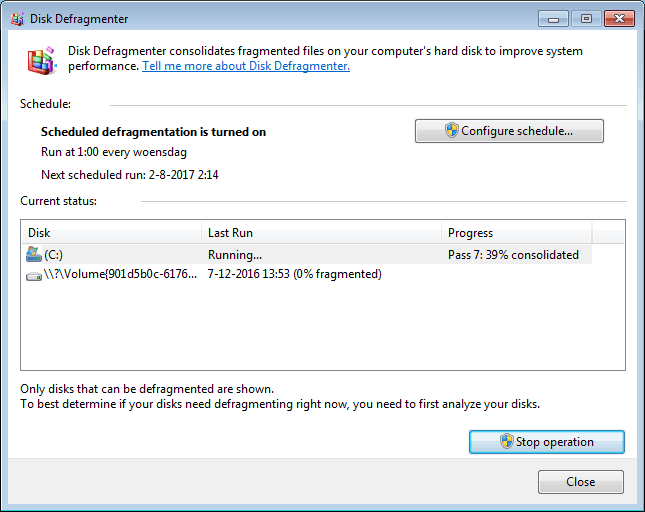This screenshot has height=512, width=645.
Task: Click the 7-12-2016 13:53 (0% fragmented) cell
Action: 295,274
